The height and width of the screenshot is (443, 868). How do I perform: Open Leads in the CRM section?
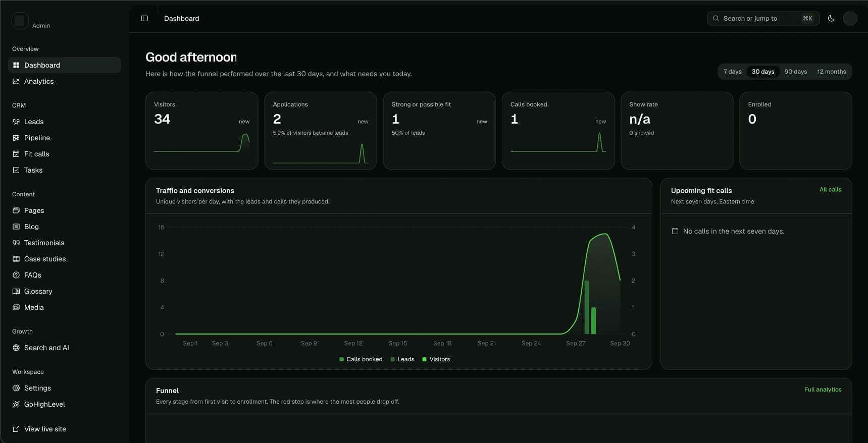click(x=65, y=122)
